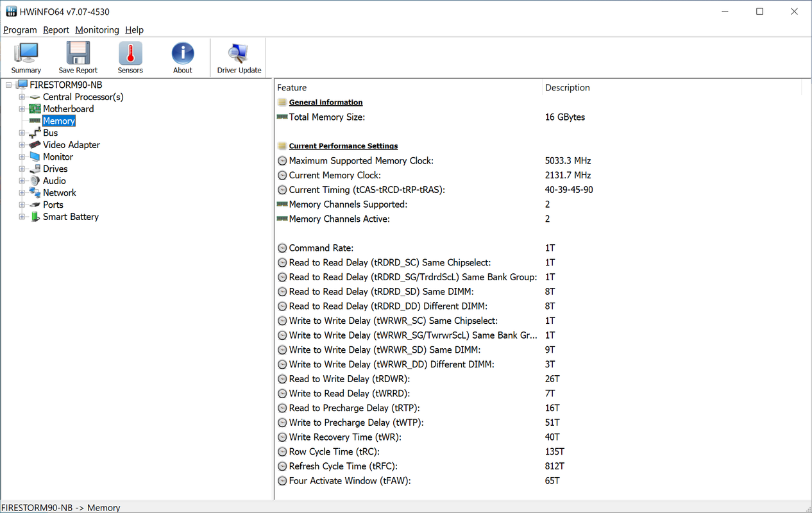Expand the Audio tree node
Screen dimensions: 812x513
click(22, 181)
